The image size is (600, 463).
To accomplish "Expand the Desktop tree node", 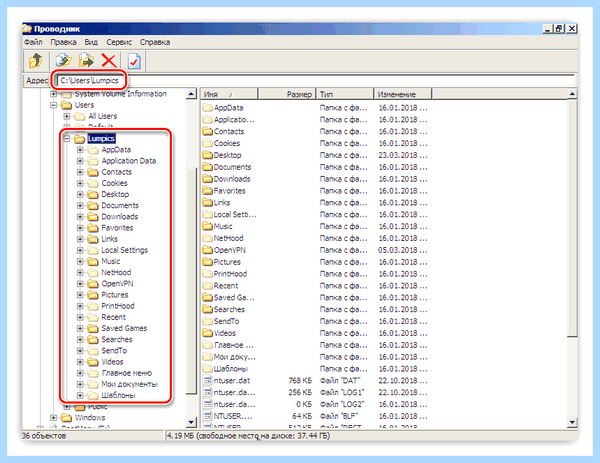I will [x=80, y=194].
